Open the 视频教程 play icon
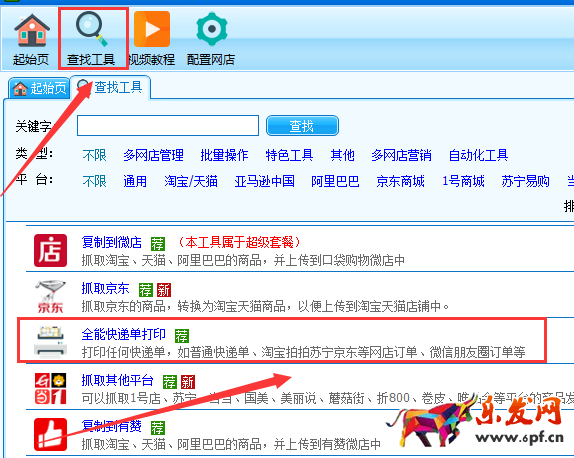 point(152,29)
